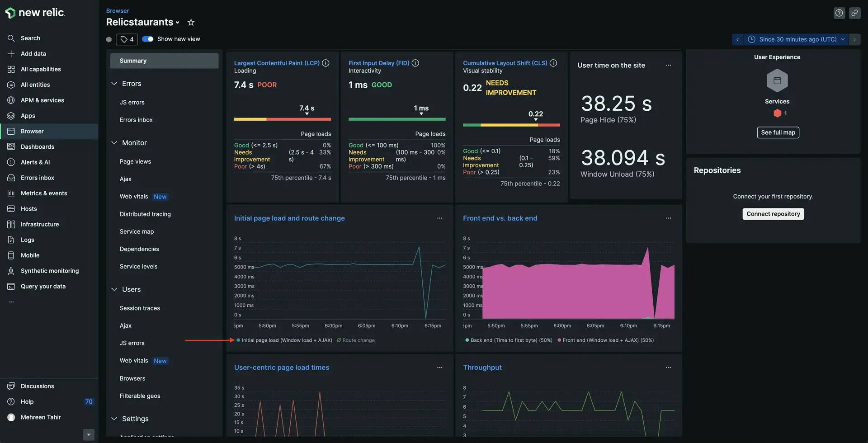
Task: Select the Summary tab
Action: point(164,61)
